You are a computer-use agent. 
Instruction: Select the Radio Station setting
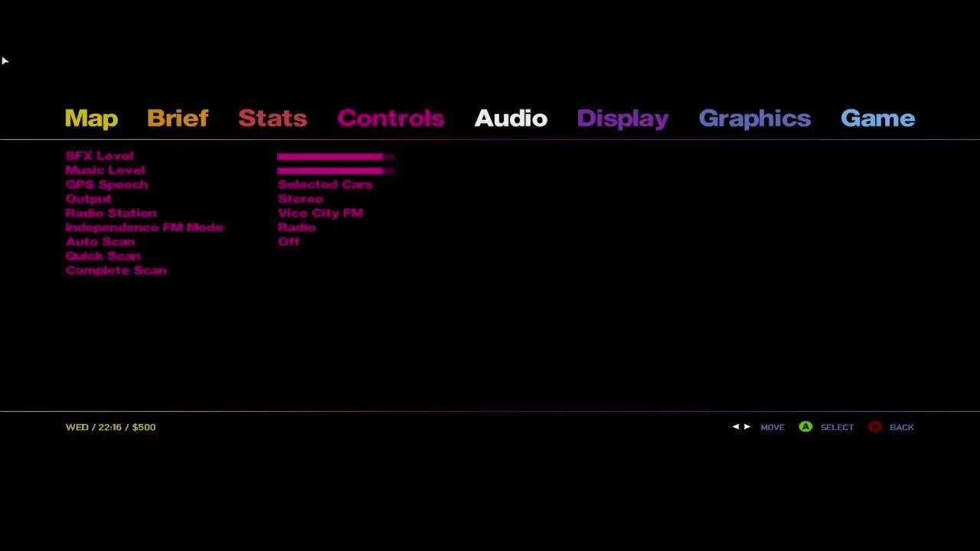tap(111, 214)
